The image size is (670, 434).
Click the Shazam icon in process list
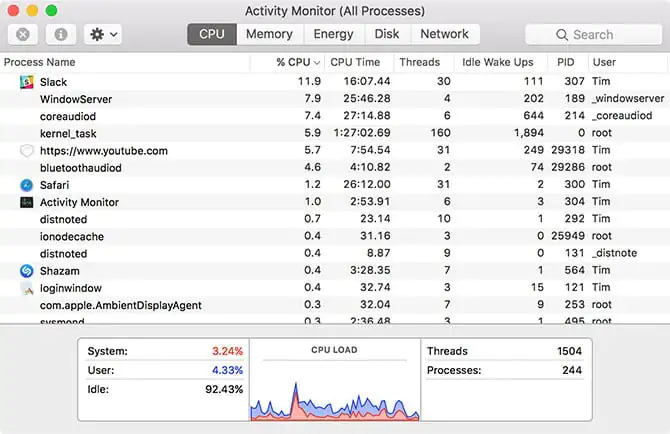coord(27,270)
